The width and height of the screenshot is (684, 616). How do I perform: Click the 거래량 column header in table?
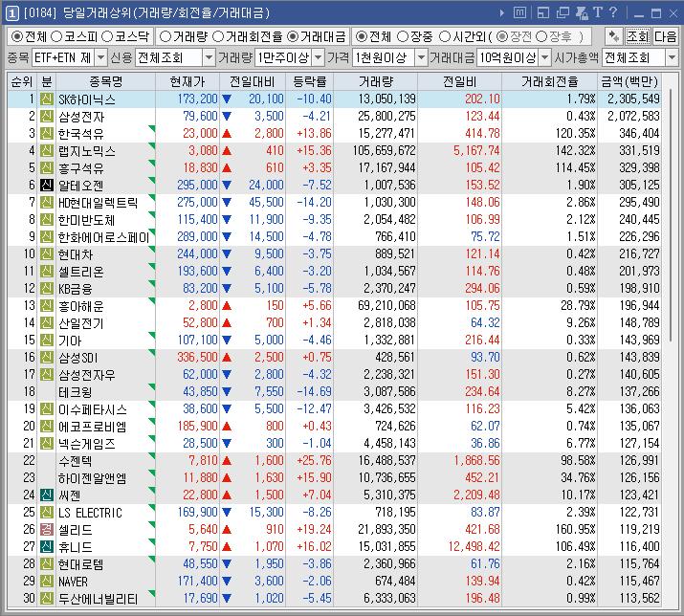pos(376,81)
